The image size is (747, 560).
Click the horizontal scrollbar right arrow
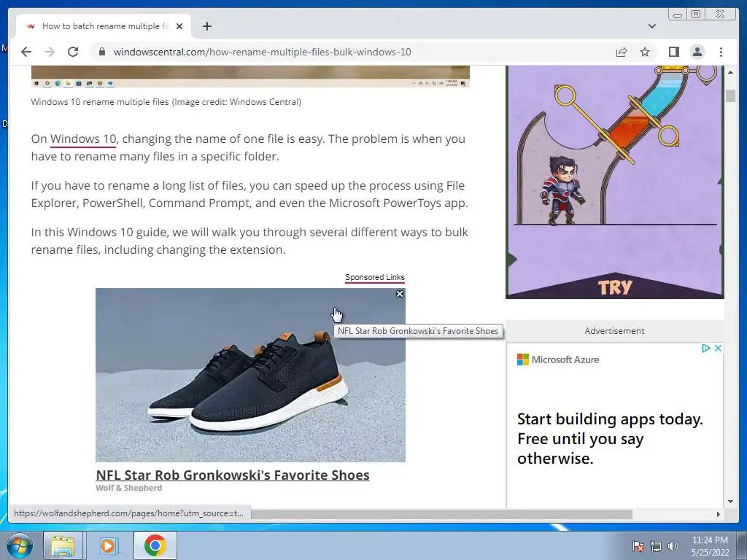[718, 514]
